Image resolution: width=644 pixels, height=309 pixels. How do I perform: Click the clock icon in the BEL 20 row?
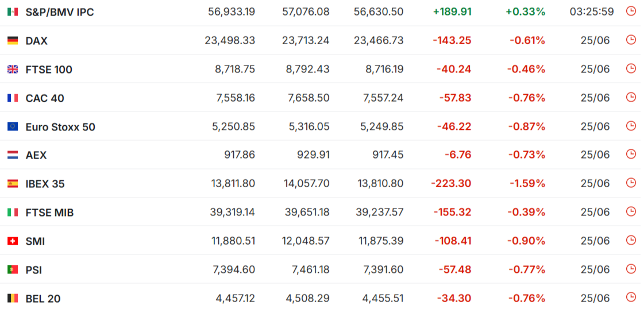[630, 297]
